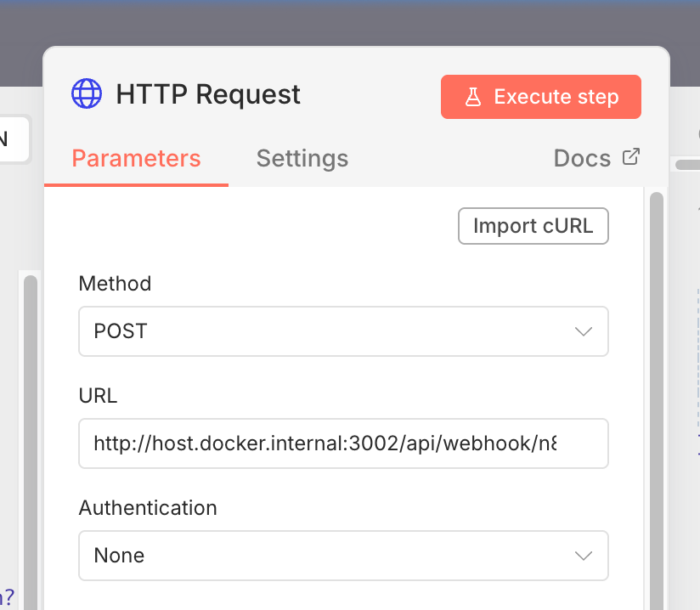Switch to the Parameters tab
The width and height of the screenshot is (700, 610).
(x=136, y=159)
